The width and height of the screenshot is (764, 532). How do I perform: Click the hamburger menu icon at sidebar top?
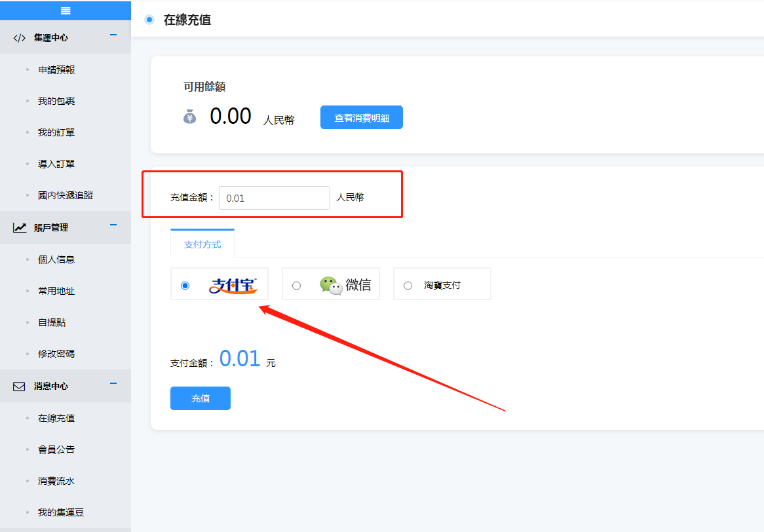coord(65,10)
